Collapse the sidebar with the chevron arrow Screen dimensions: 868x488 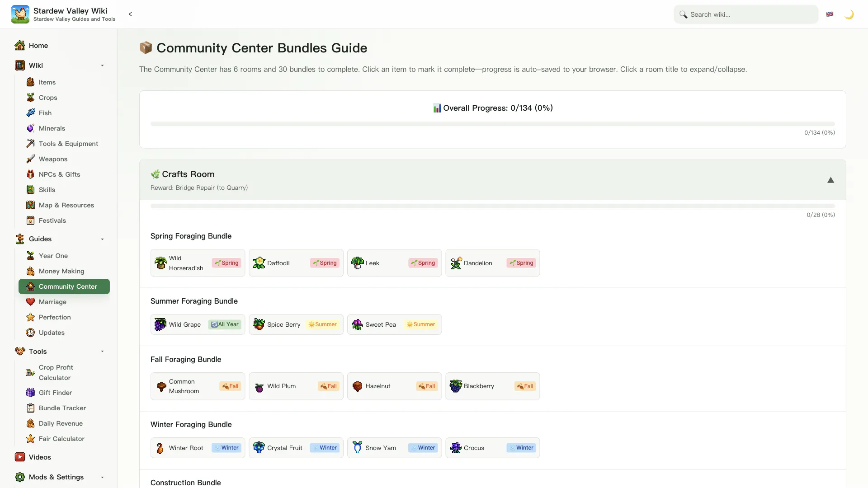point(130,14)
